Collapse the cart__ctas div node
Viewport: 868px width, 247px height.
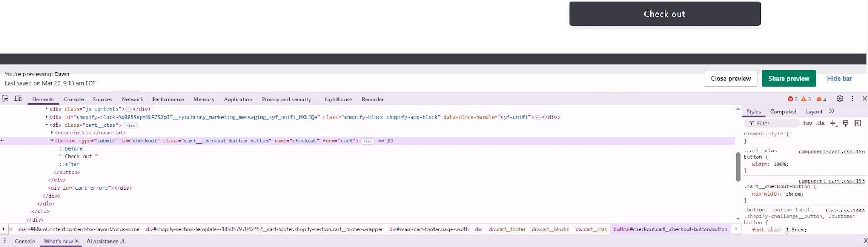pyautogui.click(x=47, y=125)
